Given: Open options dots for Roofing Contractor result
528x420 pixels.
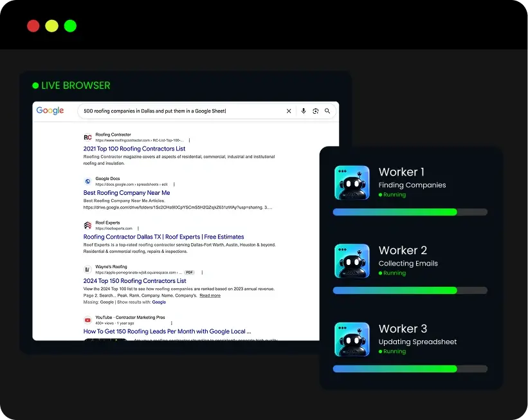Looking at the screenshot, I should click(x=189, y=140).
